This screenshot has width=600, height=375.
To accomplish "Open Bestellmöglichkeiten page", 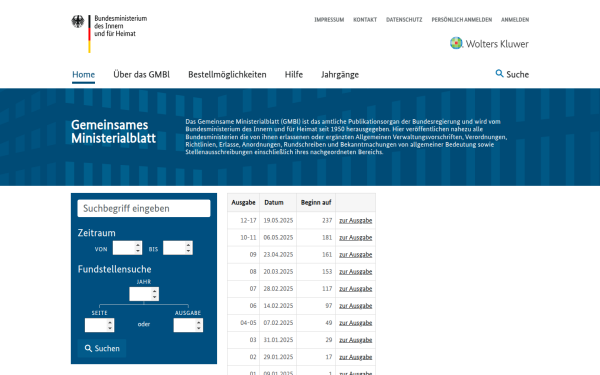I will point(227,74).
